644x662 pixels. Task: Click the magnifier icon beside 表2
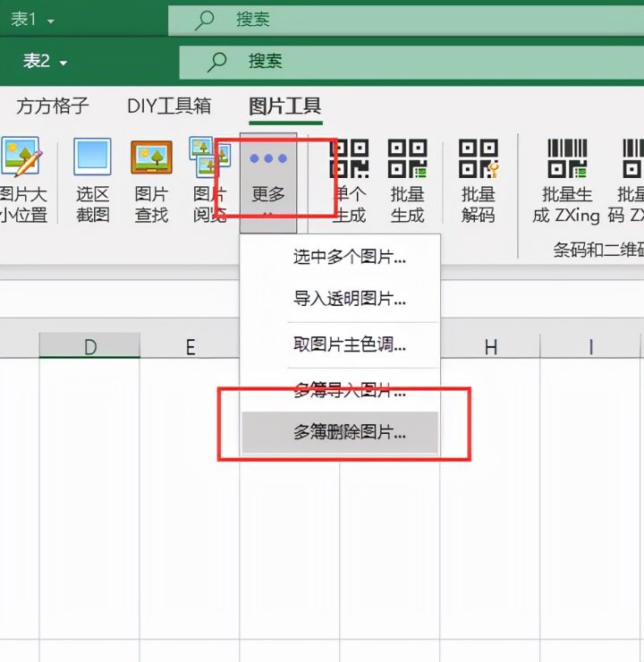[x=217, y=62]
